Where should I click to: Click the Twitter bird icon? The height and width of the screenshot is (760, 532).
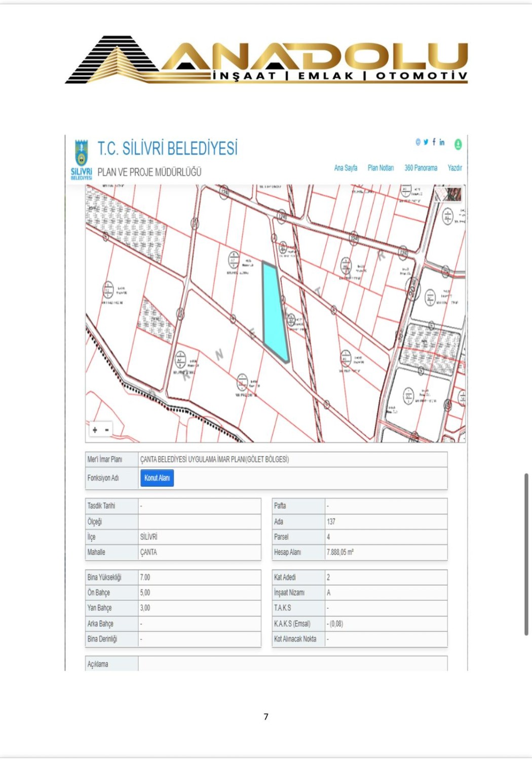(x=426, y=142)
